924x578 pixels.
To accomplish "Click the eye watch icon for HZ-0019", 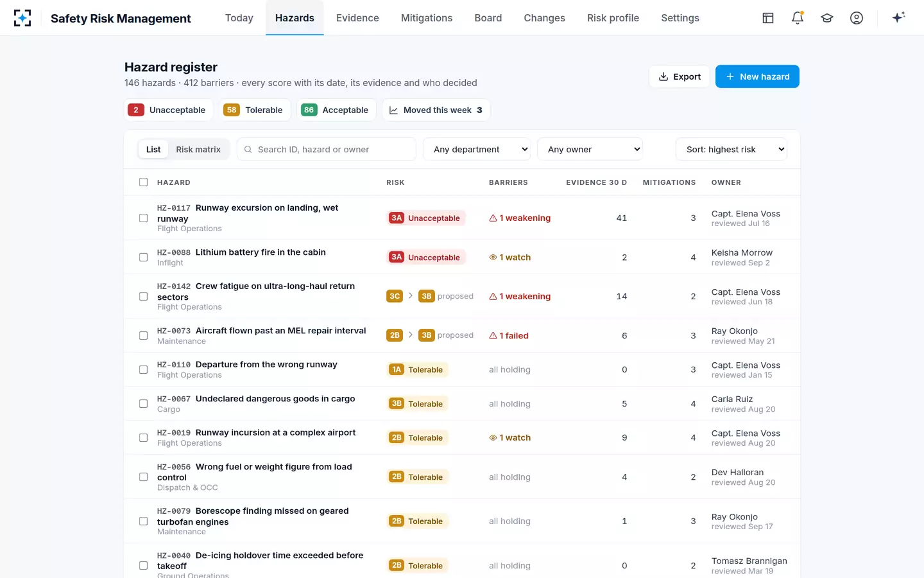I will pos(493,438).
